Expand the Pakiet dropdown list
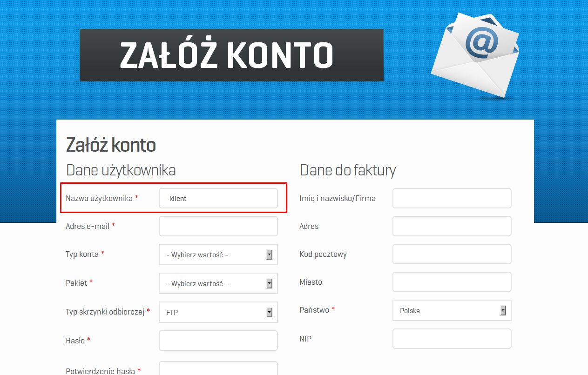 (x=218, y=283)
